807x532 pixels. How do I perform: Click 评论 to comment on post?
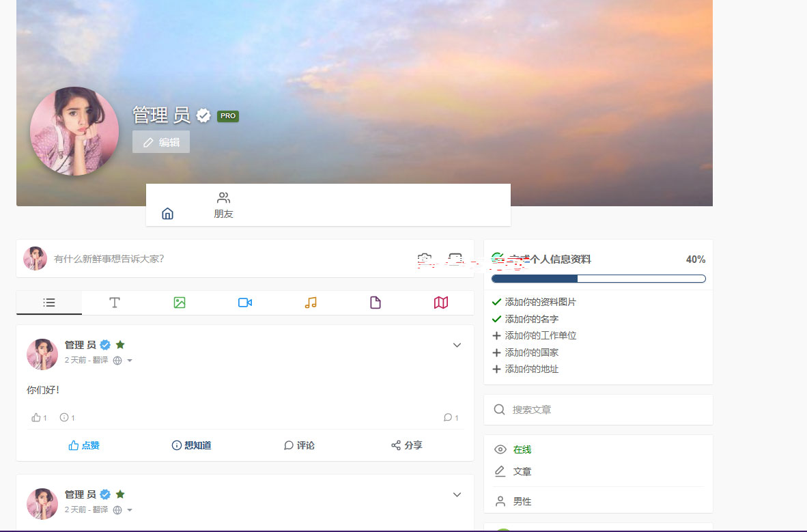(x=299, y=445)
